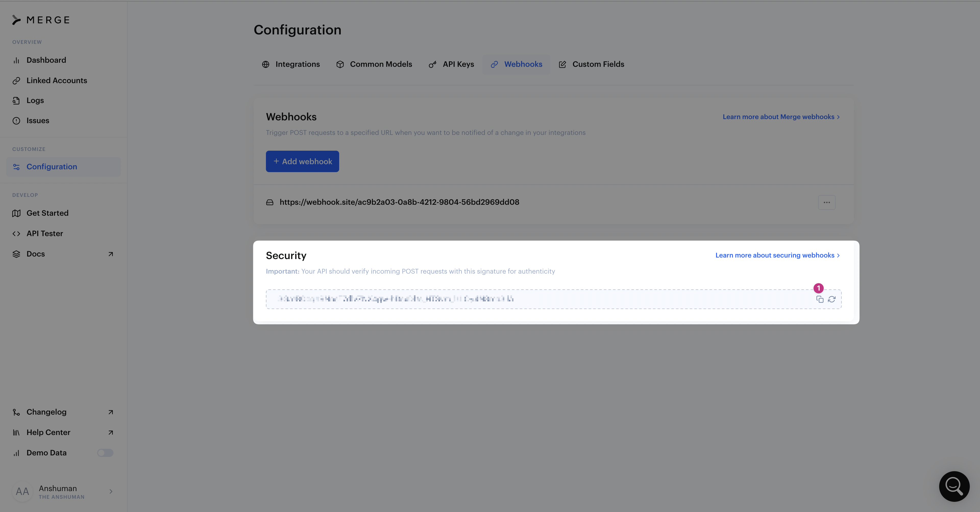Screen dimensions: 980x512
Task: Copy the webhook signature key
Action: (820, 300)
